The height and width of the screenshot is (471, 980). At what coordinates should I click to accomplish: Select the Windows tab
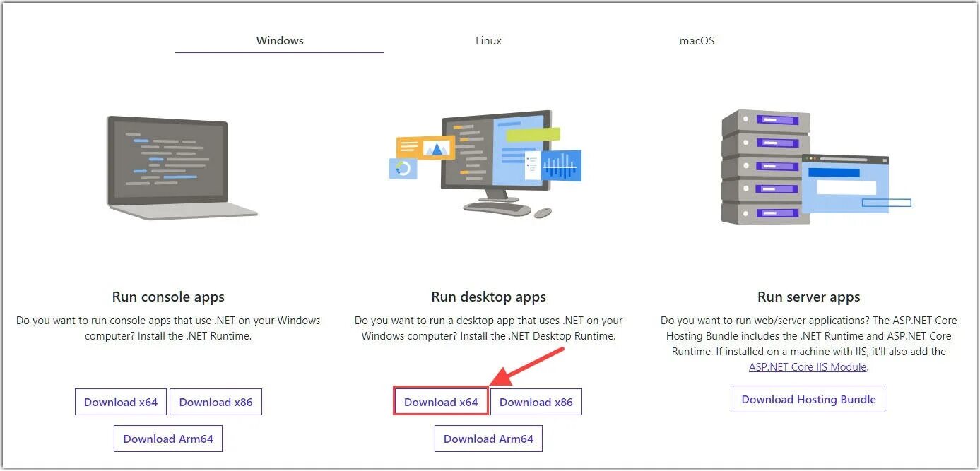[x=279, y=40]
